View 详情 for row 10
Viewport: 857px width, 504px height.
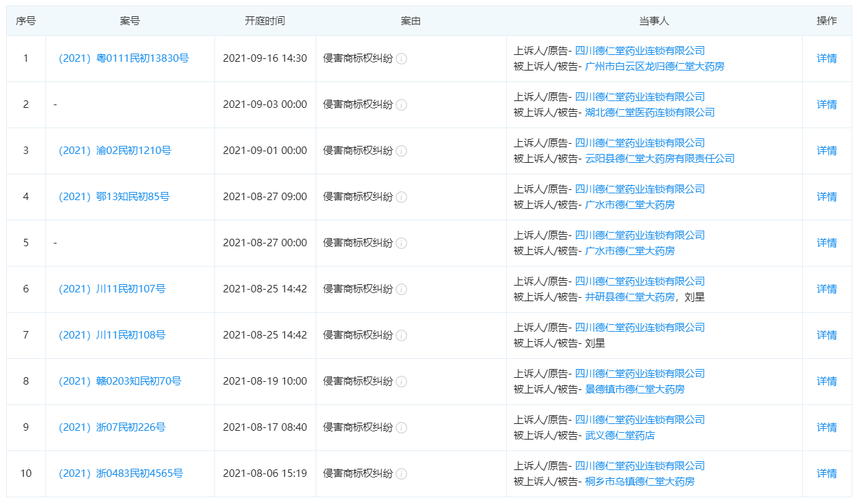pos(826,473)
